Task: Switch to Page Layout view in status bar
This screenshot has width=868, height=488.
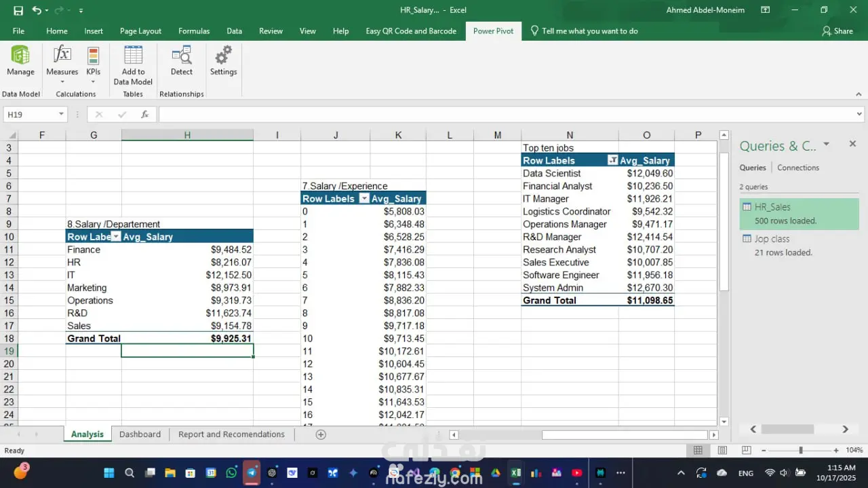Action: pyautogui.click(x=722, y=451)
